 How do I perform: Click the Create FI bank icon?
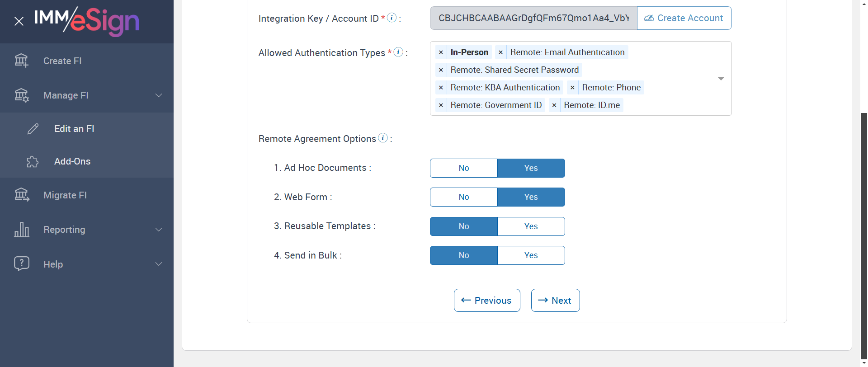click(21, 61)
